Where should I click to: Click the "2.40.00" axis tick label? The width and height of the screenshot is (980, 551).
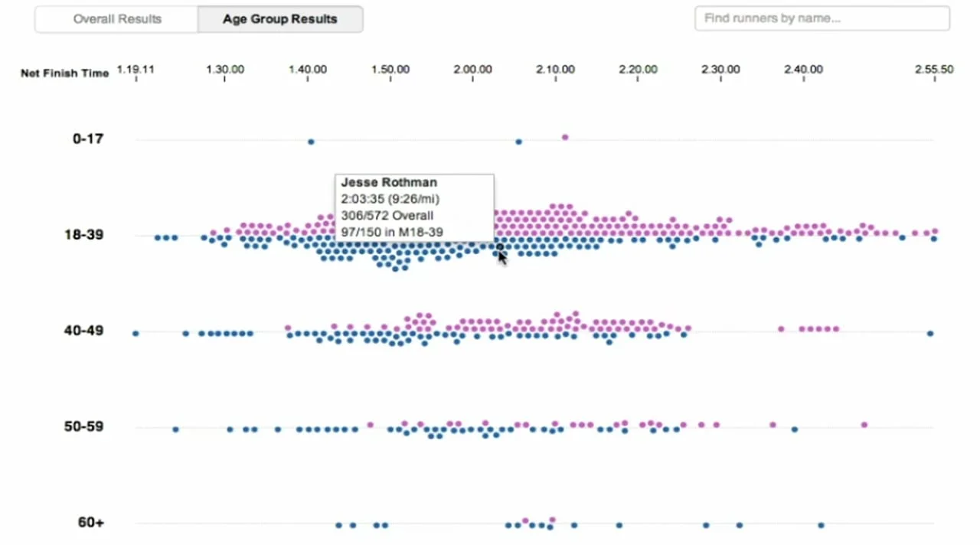tap(803, 69)
